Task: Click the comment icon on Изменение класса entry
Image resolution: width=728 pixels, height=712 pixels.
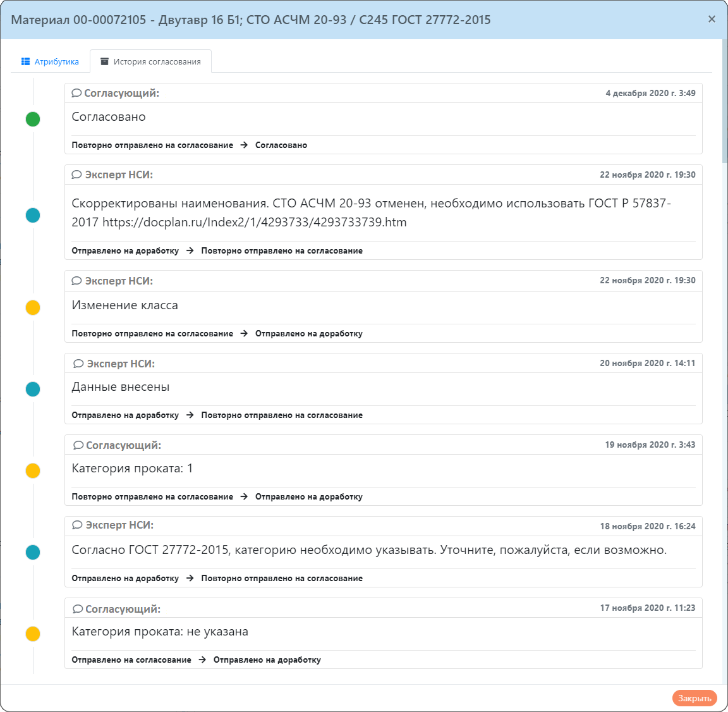Action: click(x=77, y=281)
